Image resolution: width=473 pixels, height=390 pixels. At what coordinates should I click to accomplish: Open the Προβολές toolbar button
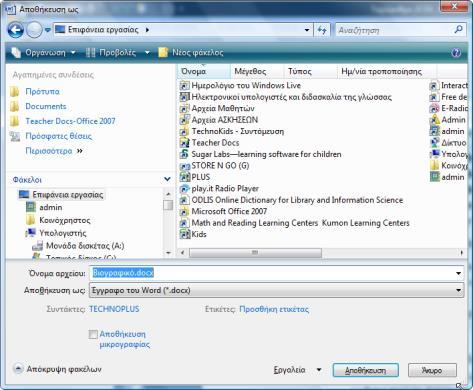(x=111, y=52)
